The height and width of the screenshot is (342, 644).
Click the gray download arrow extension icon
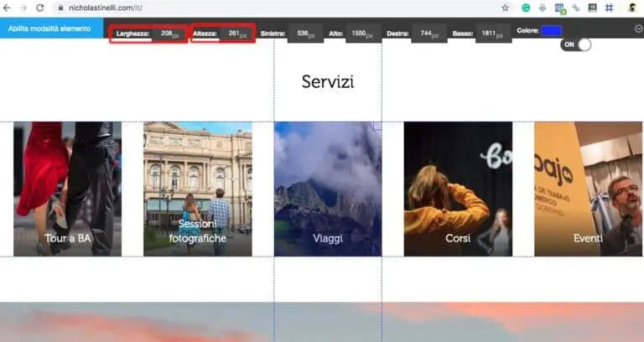pos(543,8)
